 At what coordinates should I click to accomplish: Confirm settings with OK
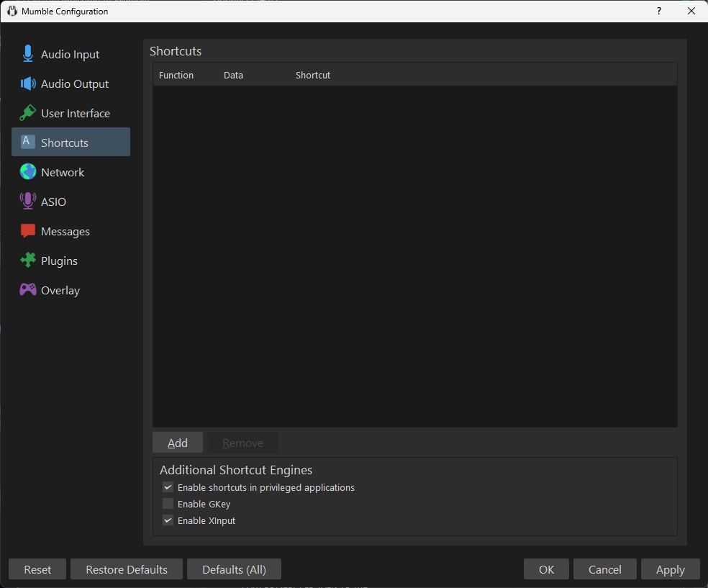[x=546, y=569]
